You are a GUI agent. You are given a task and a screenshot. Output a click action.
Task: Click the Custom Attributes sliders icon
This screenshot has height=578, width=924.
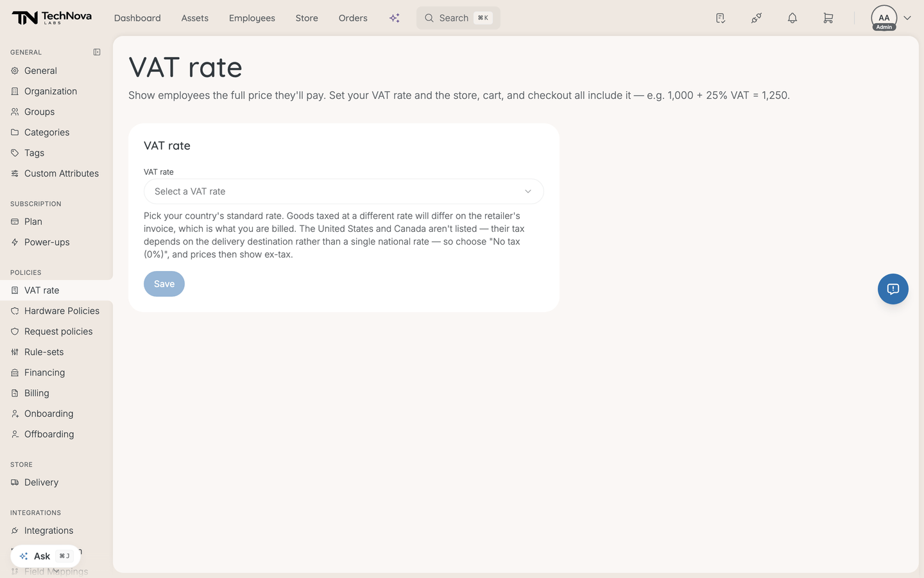click(15, 173)
